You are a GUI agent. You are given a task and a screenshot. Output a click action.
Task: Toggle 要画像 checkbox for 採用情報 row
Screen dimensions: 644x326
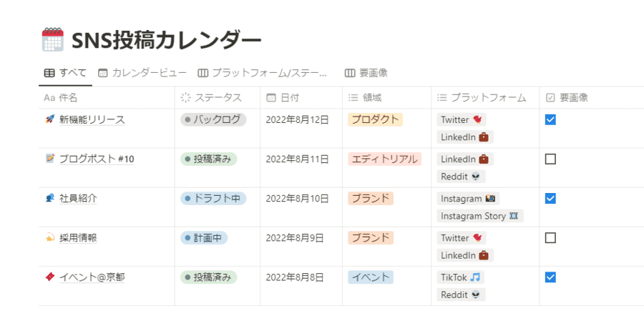[550, 238]
